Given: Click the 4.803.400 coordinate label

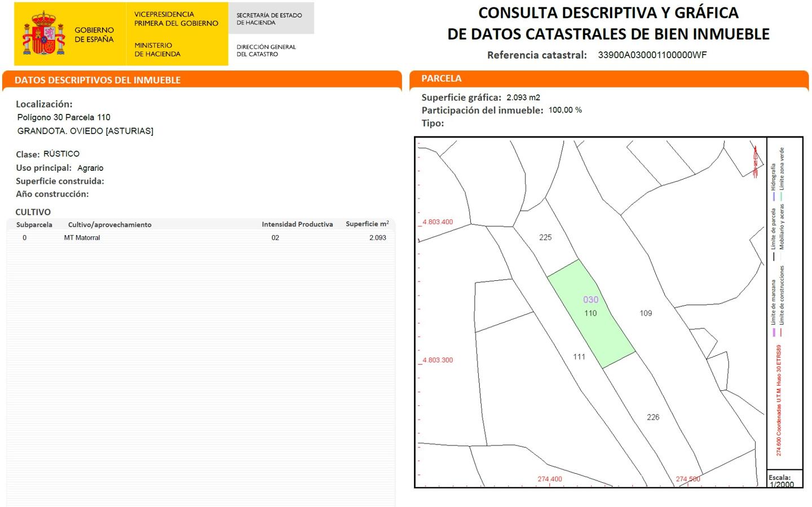Looking at the screenshot, I should pyautogui.click(x=438, y=222).
